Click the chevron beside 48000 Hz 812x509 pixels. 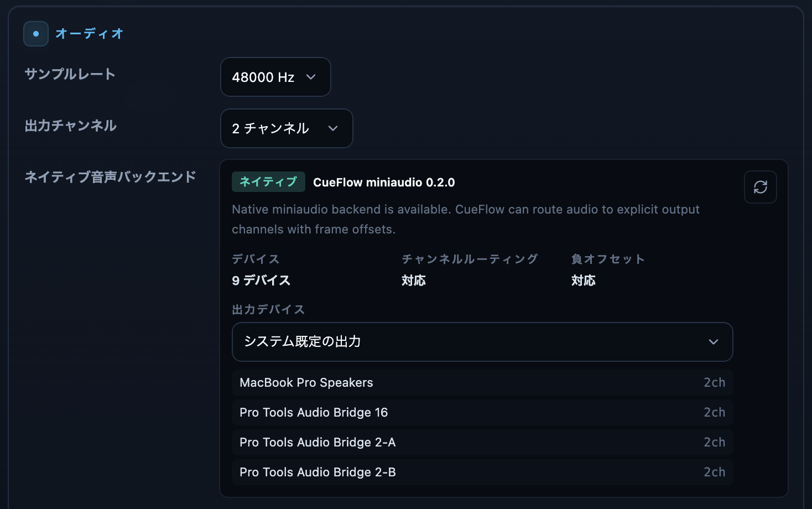[x=311, y=77]
